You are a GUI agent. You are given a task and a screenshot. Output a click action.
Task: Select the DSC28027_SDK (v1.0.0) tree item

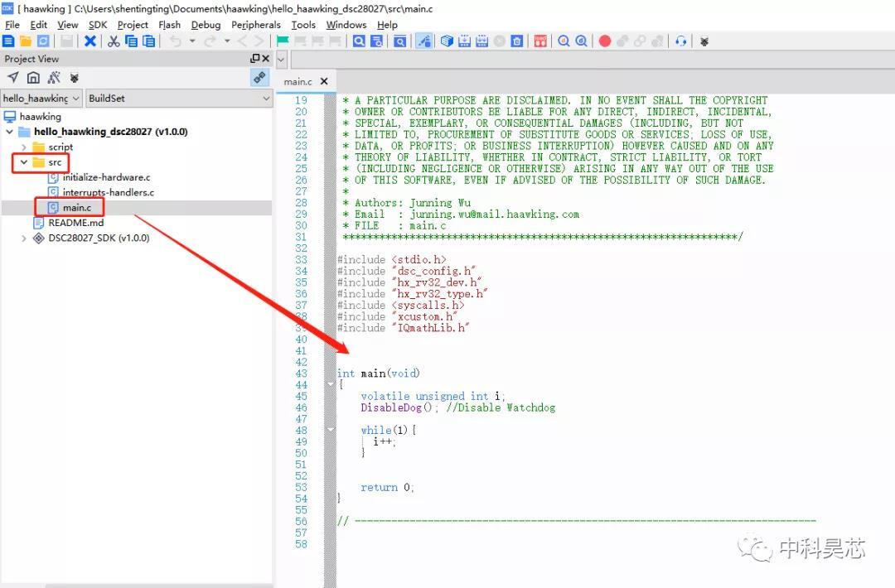98,239
